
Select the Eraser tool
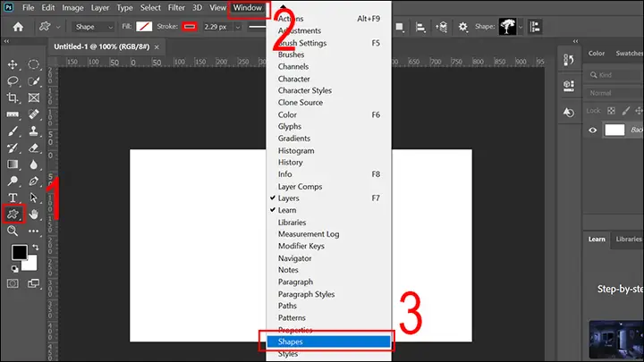[x=34, y=147]
